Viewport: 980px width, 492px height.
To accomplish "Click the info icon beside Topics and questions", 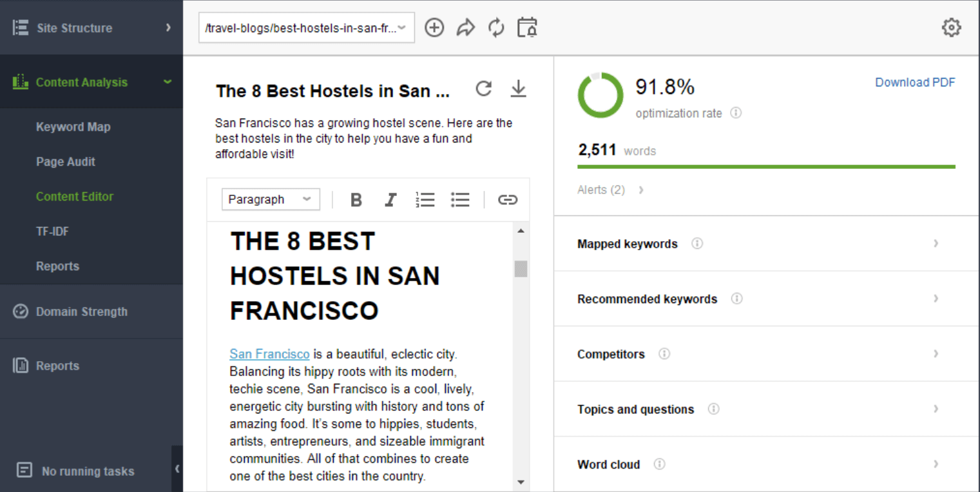I will [x=713, y=409].
